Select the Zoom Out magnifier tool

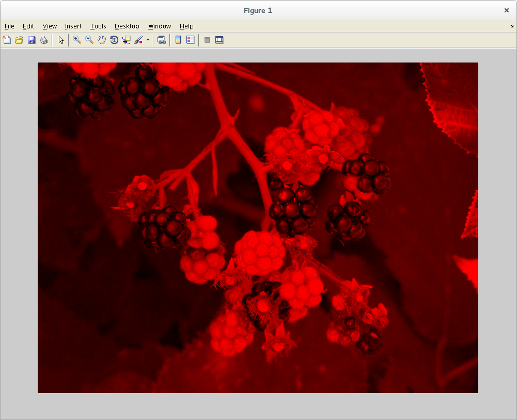coord(89,40)
